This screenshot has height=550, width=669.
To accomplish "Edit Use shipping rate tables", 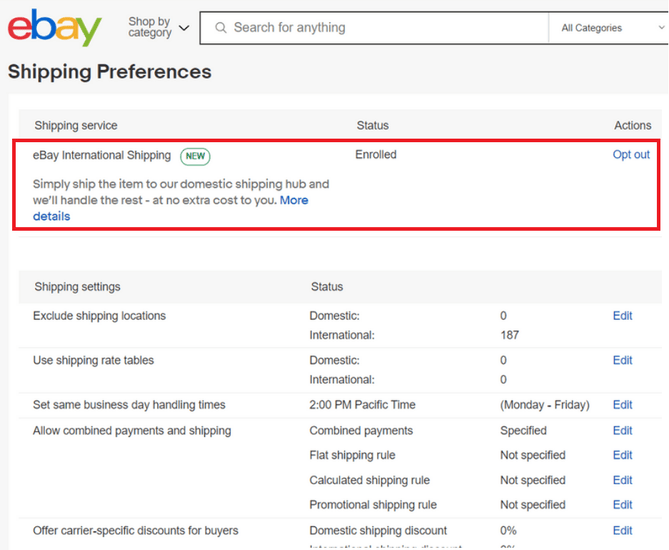I will pyautogui.click(x=622, y=360).
